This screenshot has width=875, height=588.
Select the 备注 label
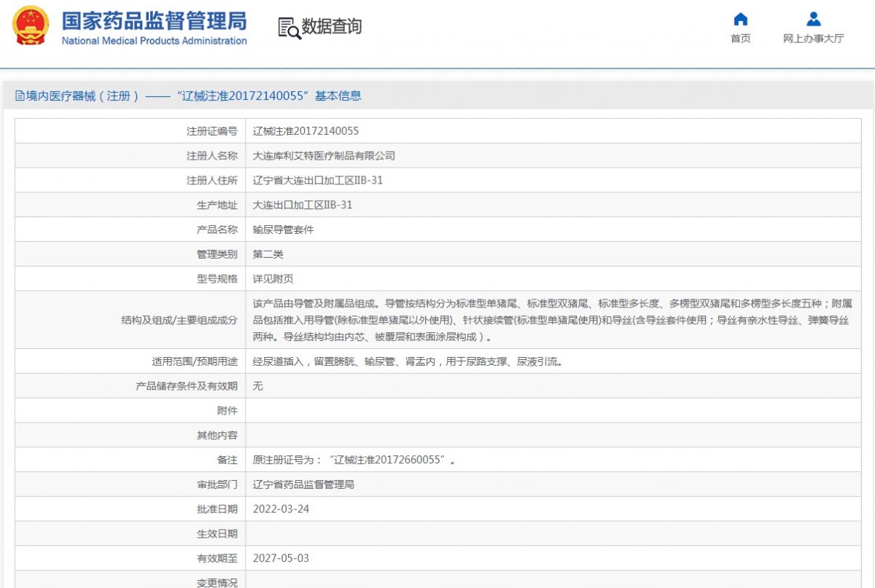tap(227, 460)
